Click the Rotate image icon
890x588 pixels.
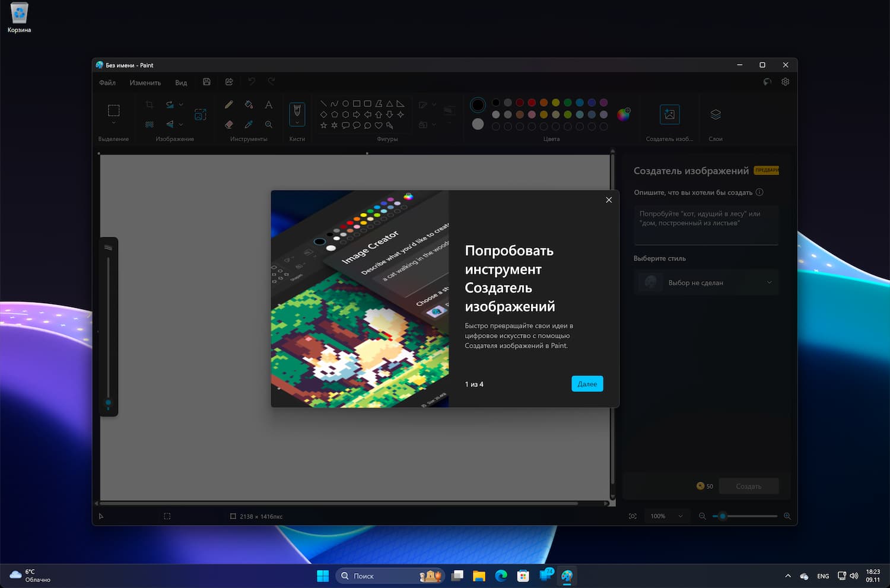(170, 104)
